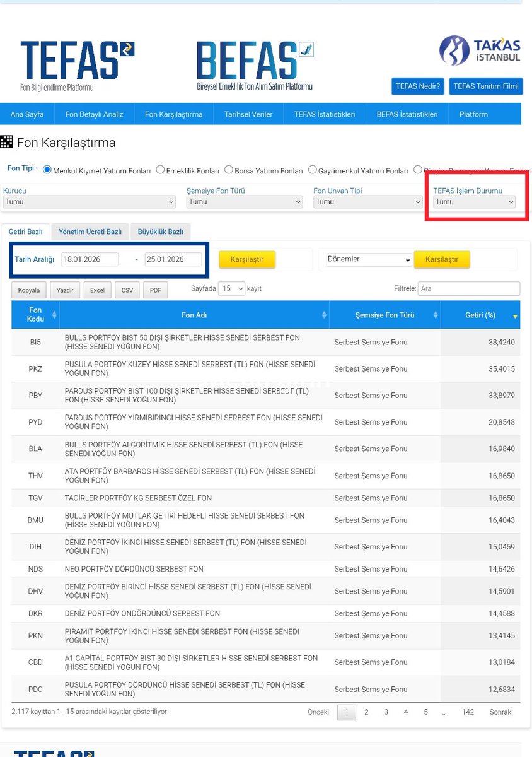The width and height of the screenshot is (532, 757).
Task: Open TEFAS İstatistikleri menu
Action: coord(324,114)
